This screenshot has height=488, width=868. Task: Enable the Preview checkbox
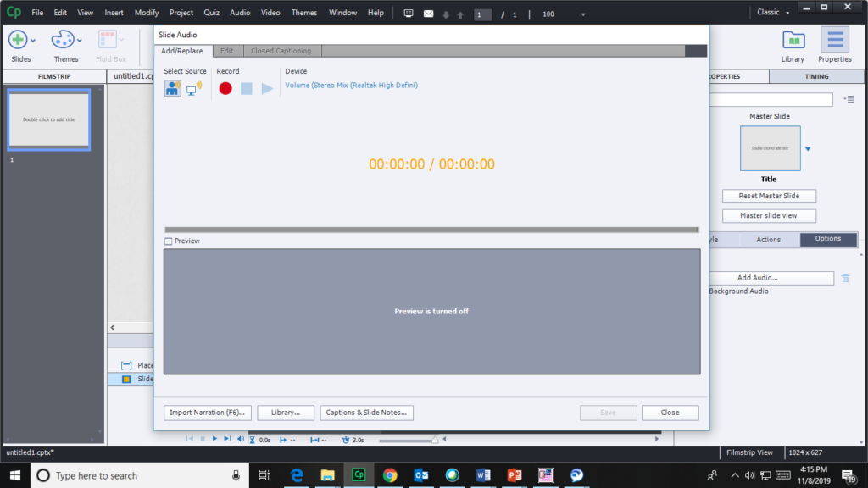[x=169, y=241]
